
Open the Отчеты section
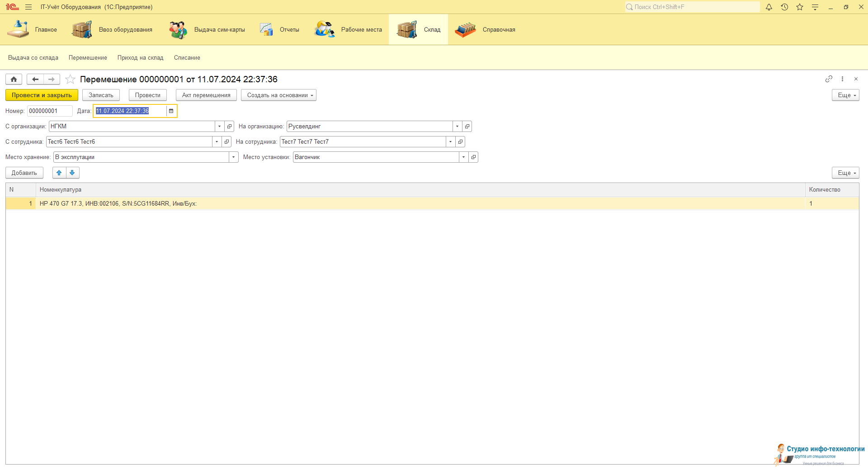click(x=280, y=30)
